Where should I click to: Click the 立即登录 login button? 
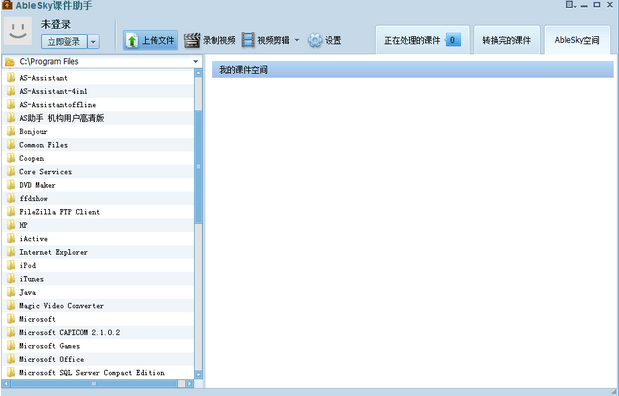click(x=64, y=42)
